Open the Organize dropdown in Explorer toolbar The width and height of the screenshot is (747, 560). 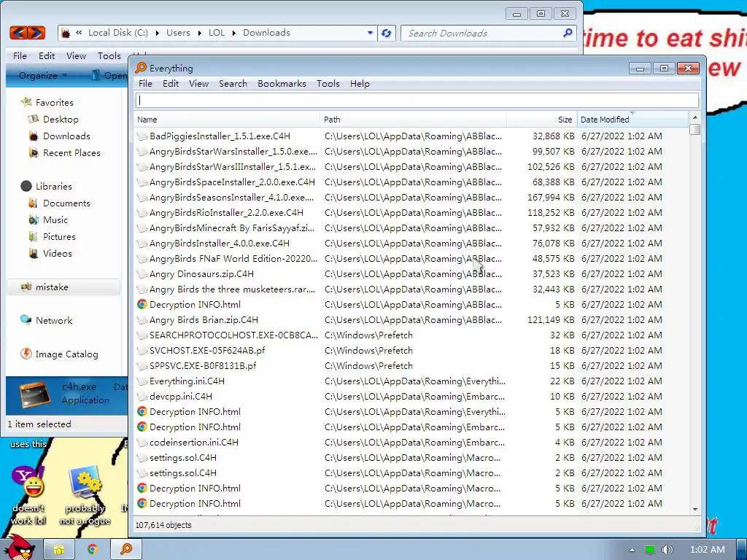tap(42, 75)
